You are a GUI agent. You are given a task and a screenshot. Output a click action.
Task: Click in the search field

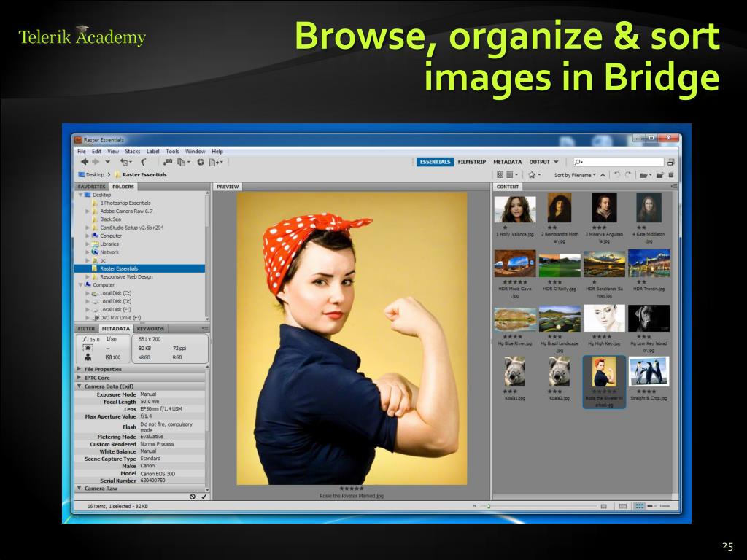click(x=619, y=163)
